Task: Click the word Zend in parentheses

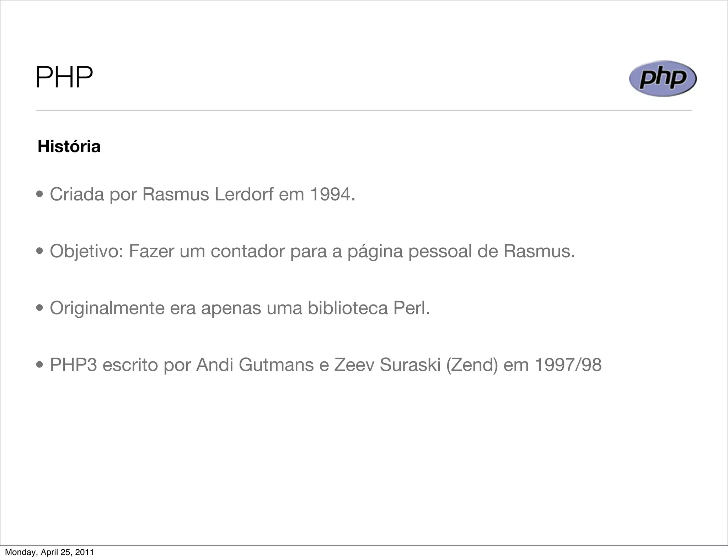Action: click(472, 365)
